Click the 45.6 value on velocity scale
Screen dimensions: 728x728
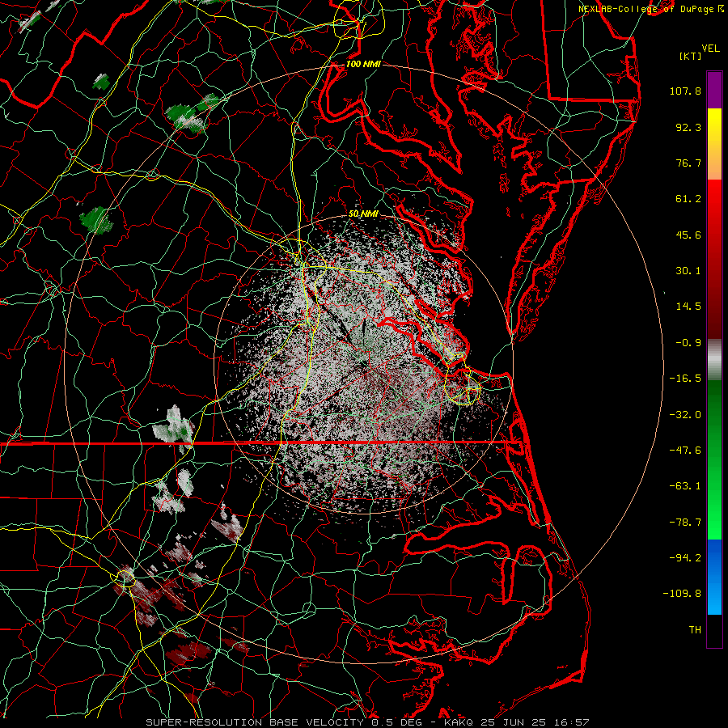pyautogui.click(x=688, y=235)
